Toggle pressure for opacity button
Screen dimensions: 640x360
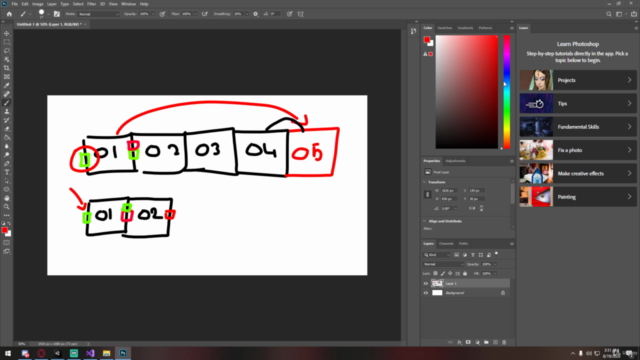tap(162, 14)
